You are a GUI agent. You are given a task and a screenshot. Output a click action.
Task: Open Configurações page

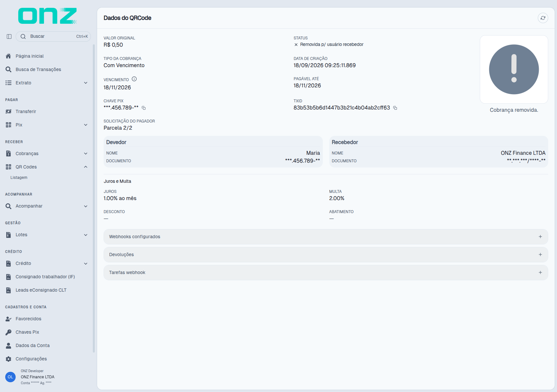pyautogui.click(x=31, y=359)
